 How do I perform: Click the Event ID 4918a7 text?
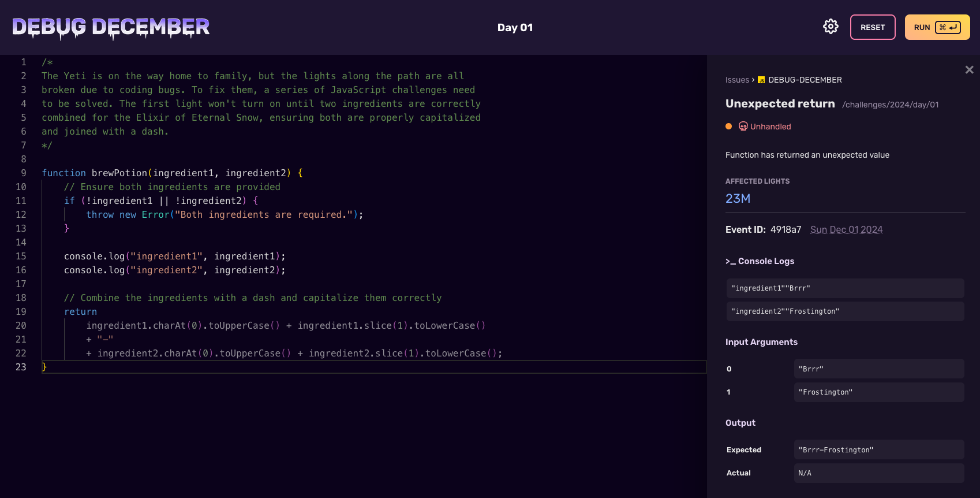(764, 229)
